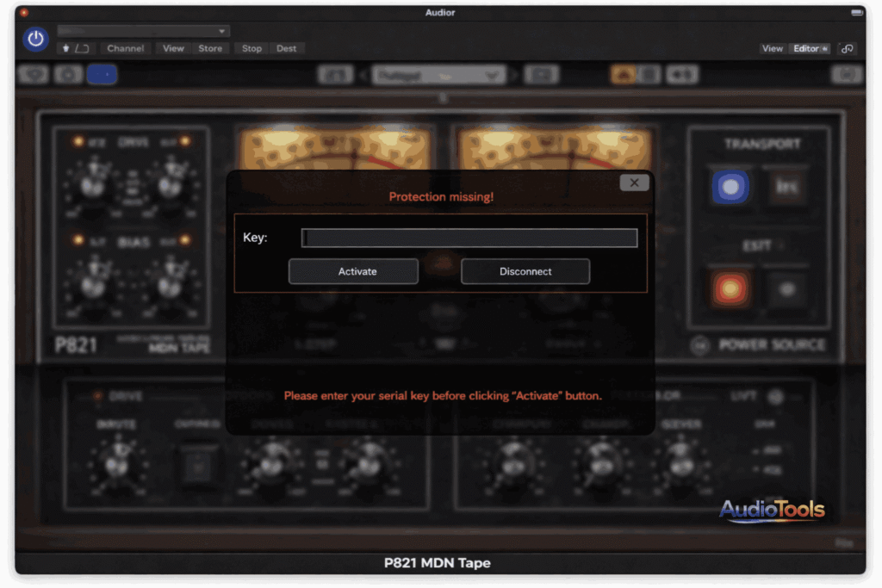The height and width of the screenshot is (588, 882).
Task: Open the Store menu
Action: pos(210,49)
